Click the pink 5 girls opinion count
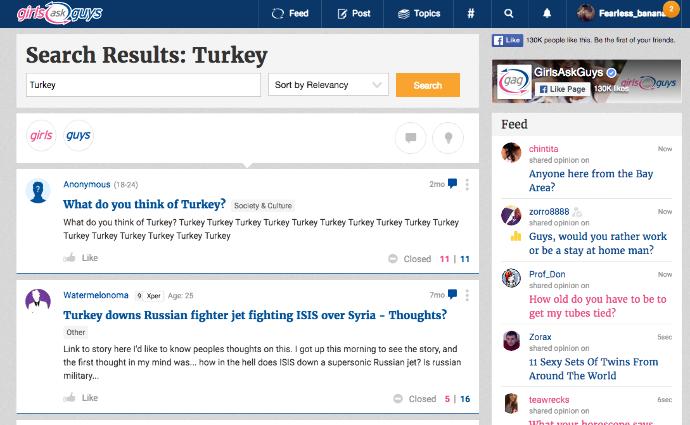Screen dimensions: 690x425 pos(447,399)
